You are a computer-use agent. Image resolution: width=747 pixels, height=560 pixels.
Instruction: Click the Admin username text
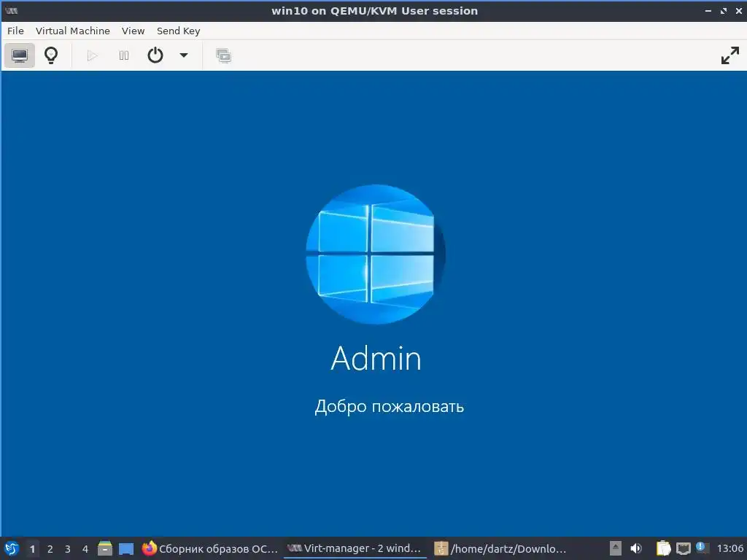(x=376, y=358)
